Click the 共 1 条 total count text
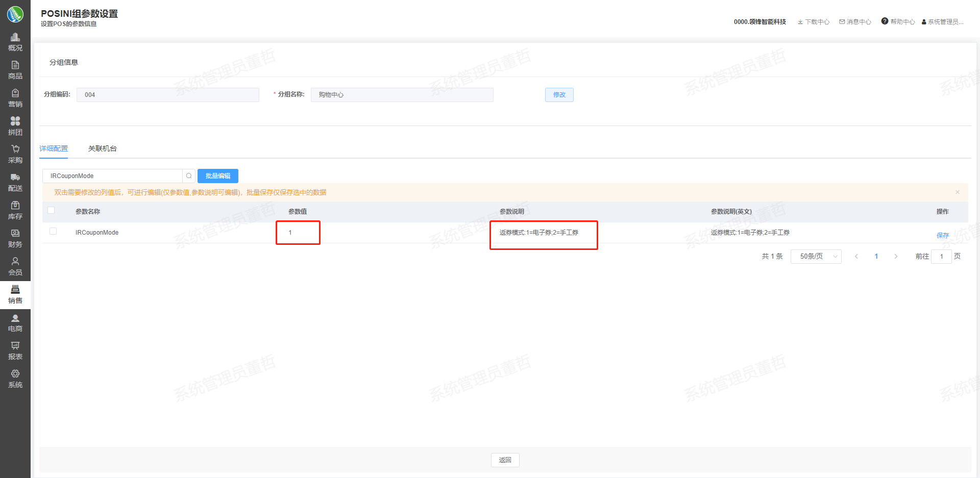 772,256
